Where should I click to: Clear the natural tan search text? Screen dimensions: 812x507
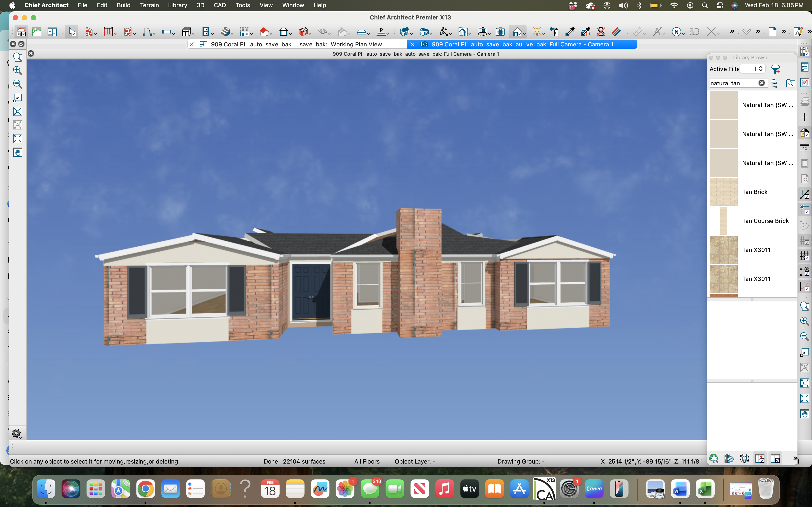coord(761,83)
